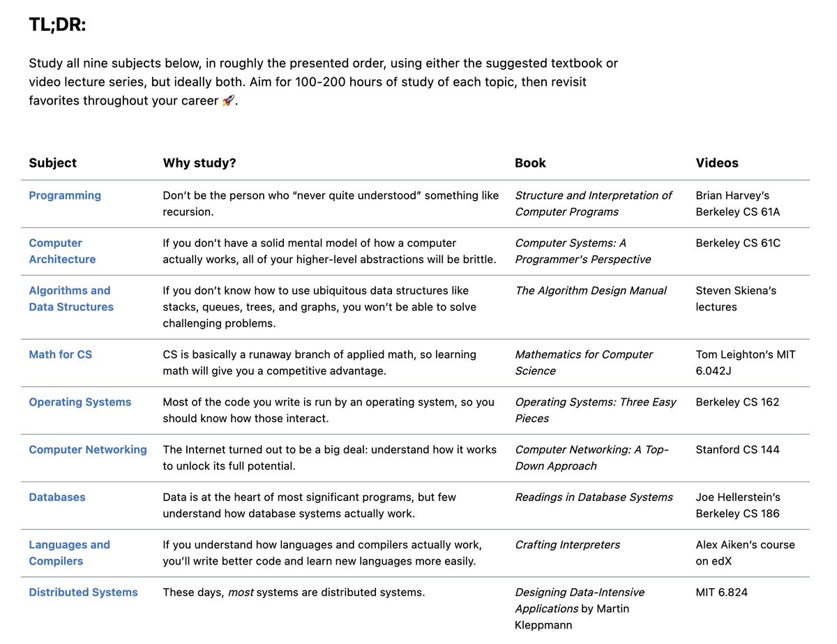Screen dimensions: 837x644
Task: Click the Stanford CS 144 videos entry
Action: (737, 449)
